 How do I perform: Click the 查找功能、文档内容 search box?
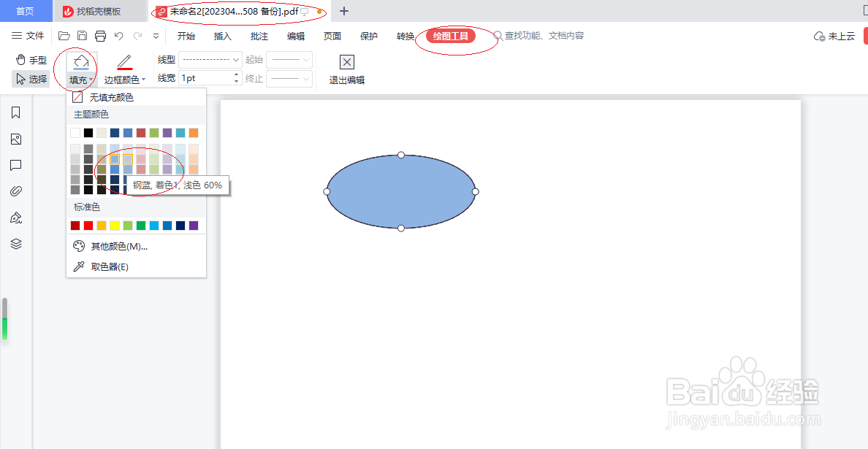pyautogui.click(x=538, y=36)
